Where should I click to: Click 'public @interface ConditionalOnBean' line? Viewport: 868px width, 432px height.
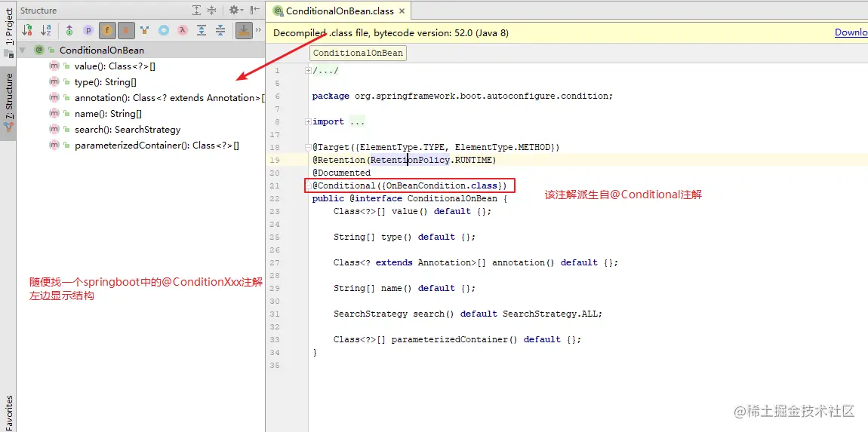[x=409, y=198]
